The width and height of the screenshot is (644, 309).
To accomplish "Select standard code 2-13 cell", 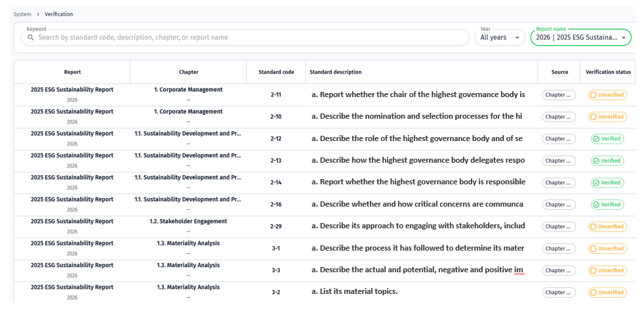I will point(276,161).
